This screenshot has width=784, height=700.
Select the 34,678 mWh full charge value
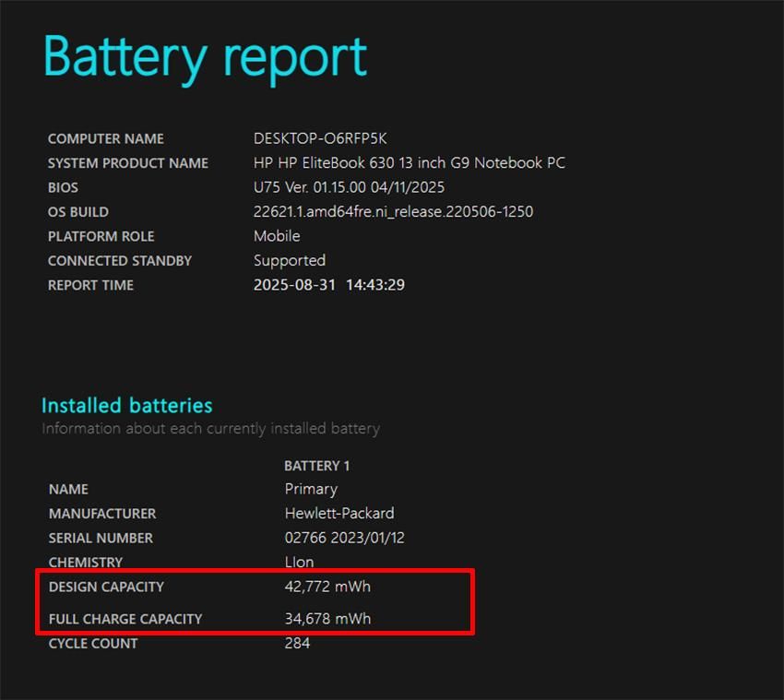(x=327, y=619)
